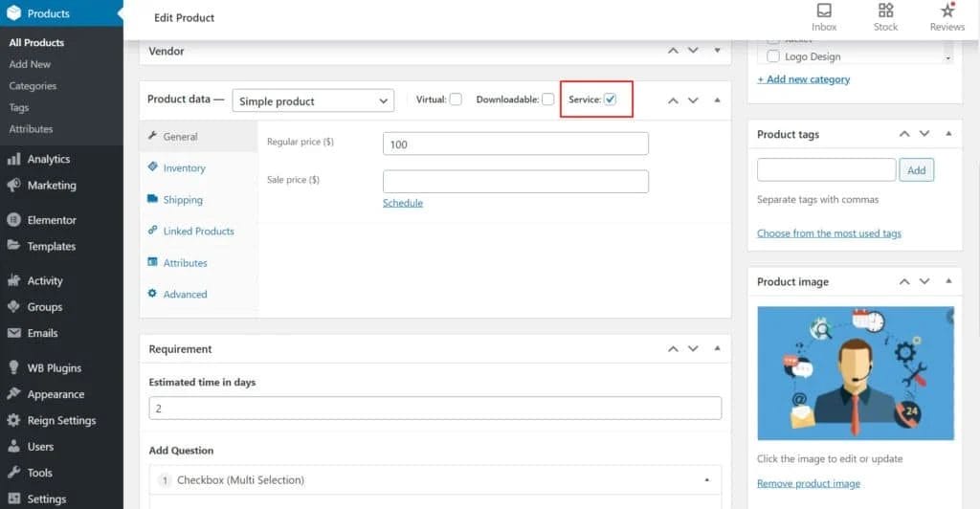This screenshot has width=980, height=509.
Task: Switch to the Shipping tab
Action: [183, 200]
